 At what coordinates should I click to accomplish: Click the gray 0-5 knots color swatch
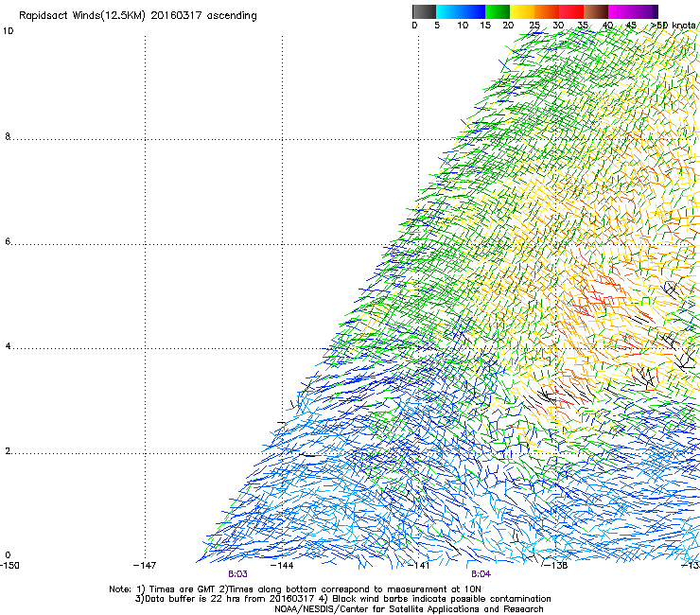424,11
